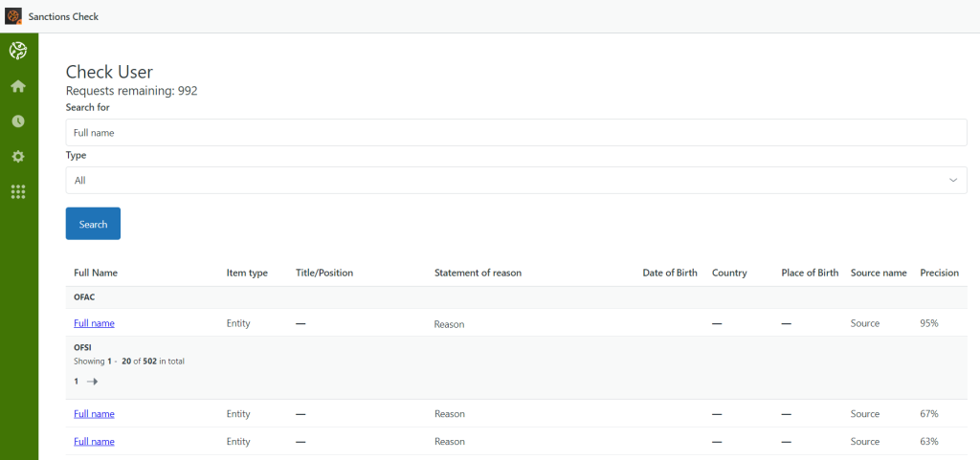This screenshot has width=980, height=460.
Task: Open history using the sidebar clock icon
Action: coord(18,121)
